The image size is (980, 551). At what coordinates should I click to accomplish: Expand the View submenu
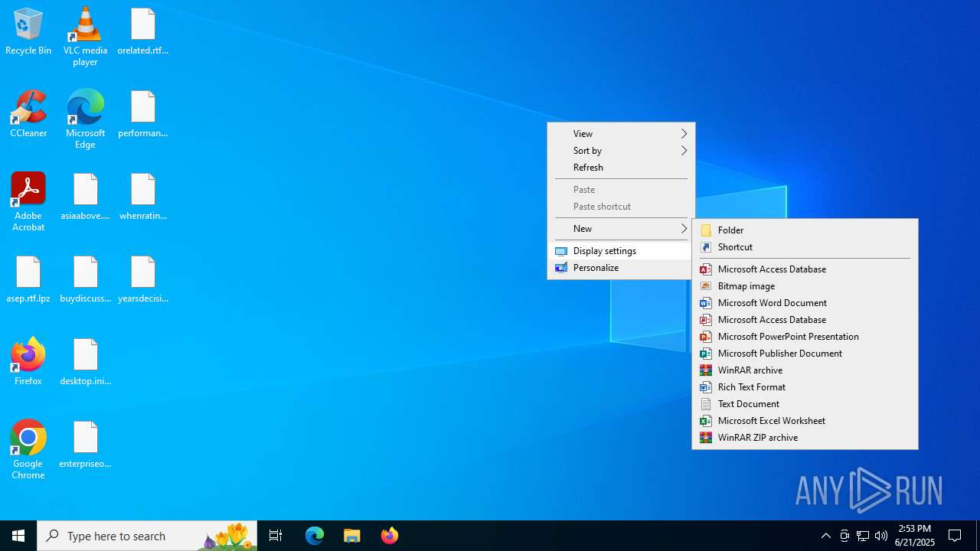621,134
